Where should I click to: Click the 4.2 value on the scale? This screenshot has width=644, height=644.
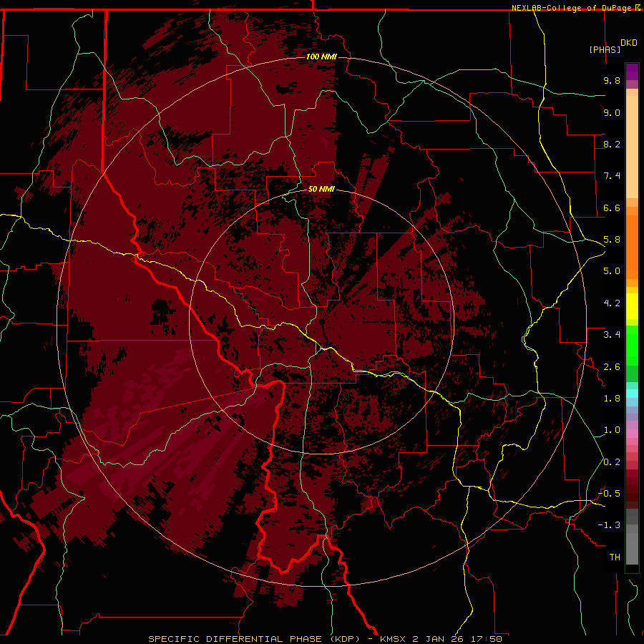coord(612,303)
